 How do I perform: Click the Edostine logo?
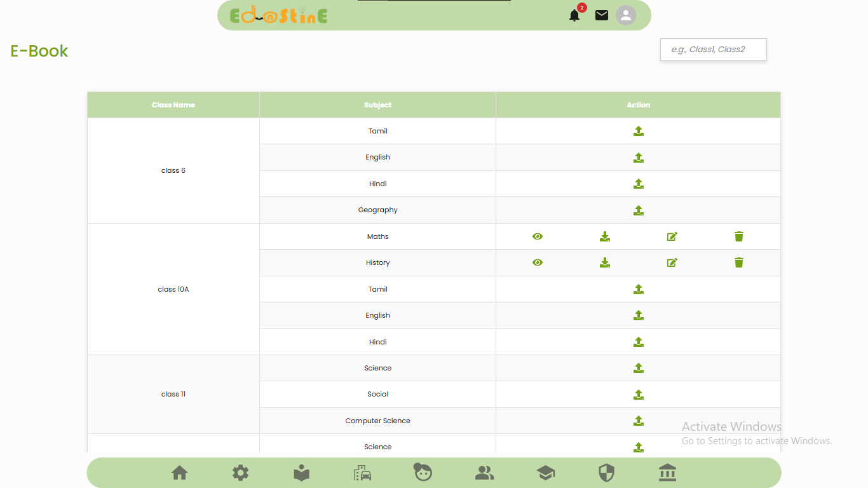tap(279, 15)
